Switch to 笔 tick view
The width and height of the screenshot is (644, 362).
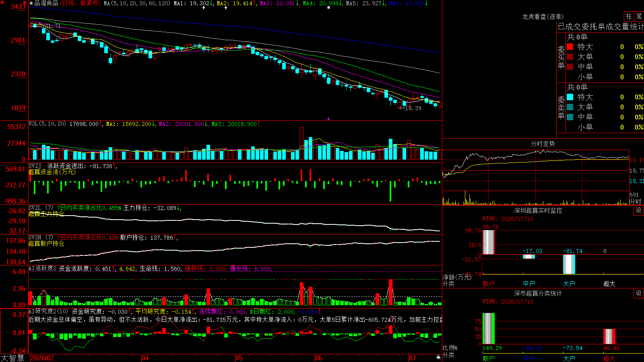click(639, 16)
